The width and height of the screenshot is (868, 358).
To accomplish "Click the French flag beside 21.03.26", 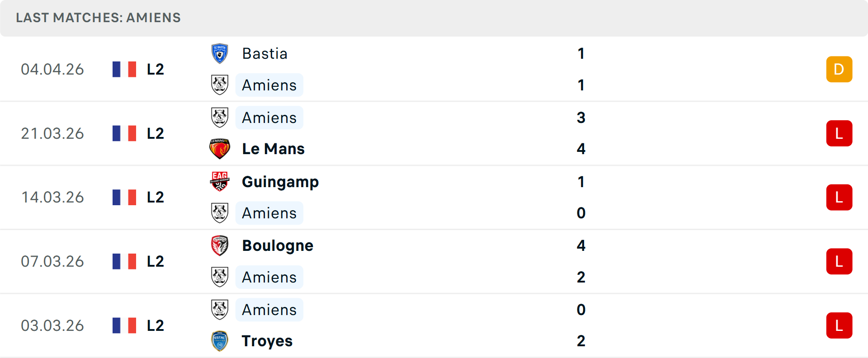I will click(x=124, y=133).
